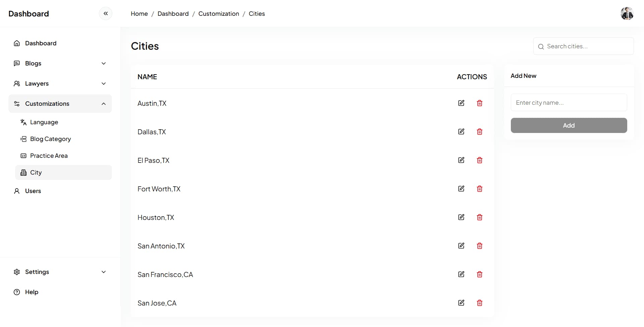The width and height of the screenshot is (644, 327).
Task: Click trash icon for Houston,TX
Action: coord(480,217)
